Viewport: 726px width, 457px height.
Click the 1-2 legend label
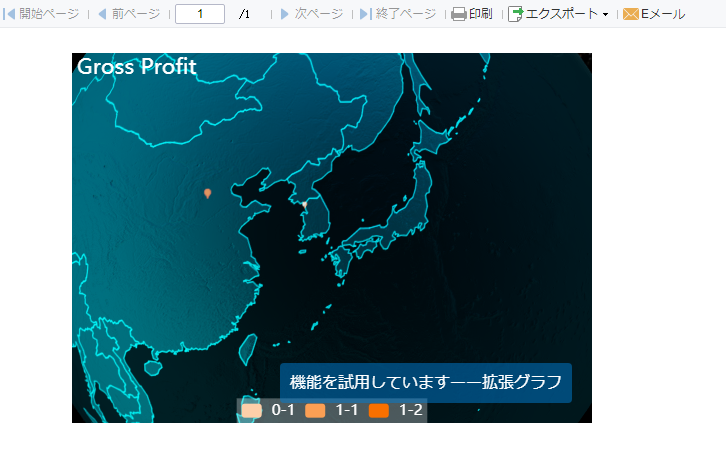pos(411,410)
